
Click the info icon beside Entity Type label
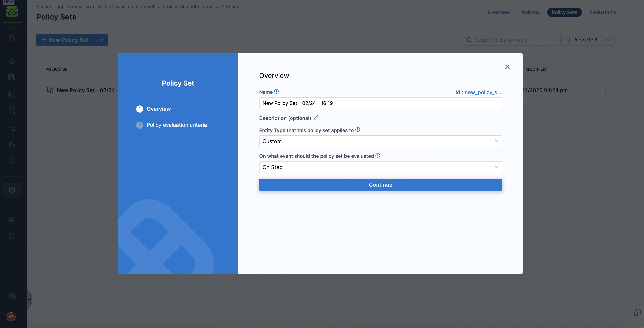(x=357, y=130)
